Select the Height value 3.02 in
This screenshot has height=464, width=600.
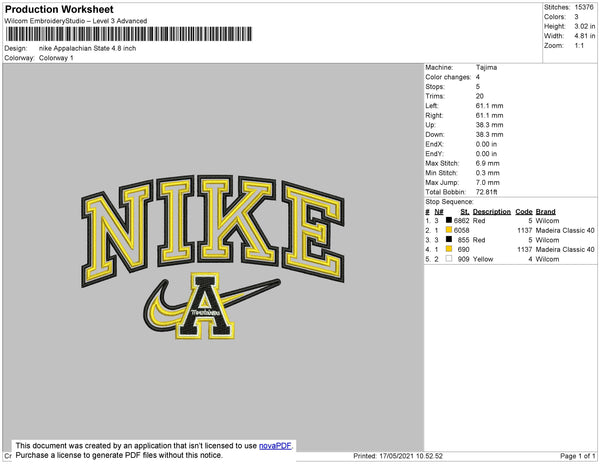(585, 26)
